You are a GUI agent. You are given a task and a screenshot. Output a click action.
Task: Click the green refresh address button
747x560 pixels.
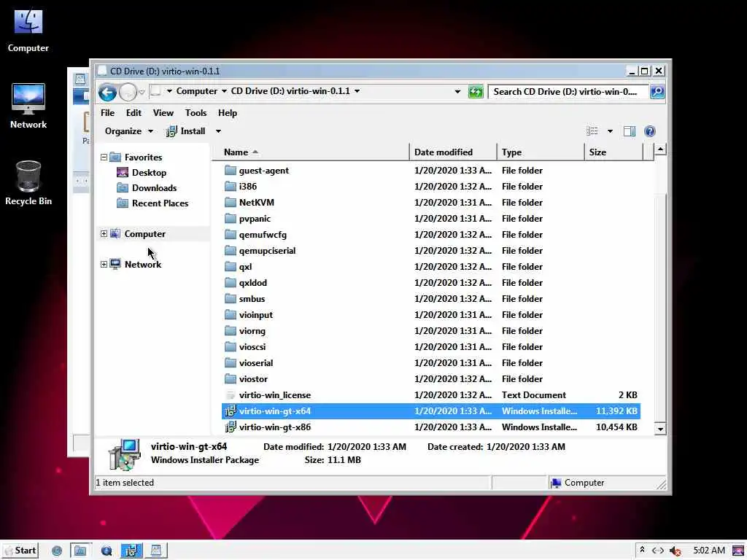click(476, 91)
